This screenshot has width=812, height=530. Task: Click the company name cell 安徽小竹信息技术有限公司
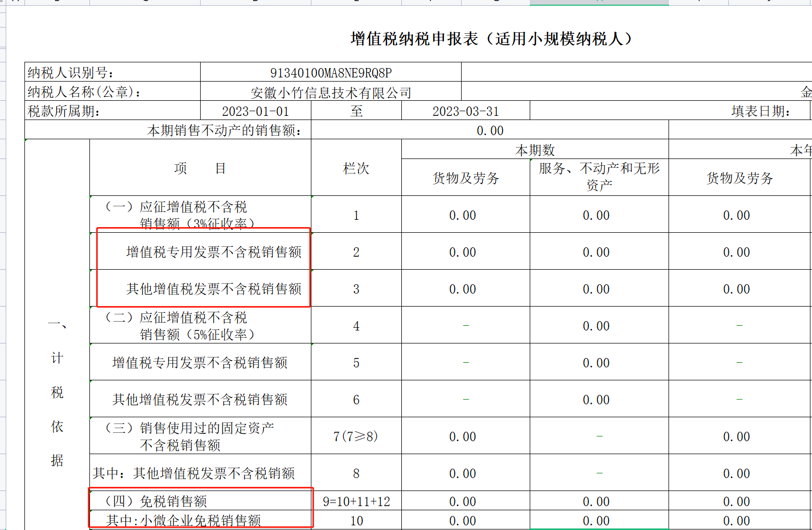pyautogui.click(x=331, y=91)
